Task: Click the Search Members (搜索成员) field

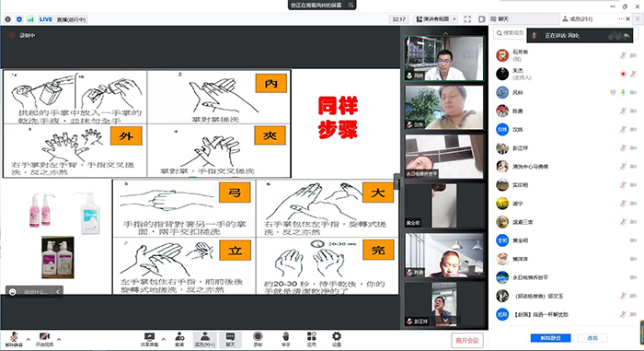Action: click(510, 33)
